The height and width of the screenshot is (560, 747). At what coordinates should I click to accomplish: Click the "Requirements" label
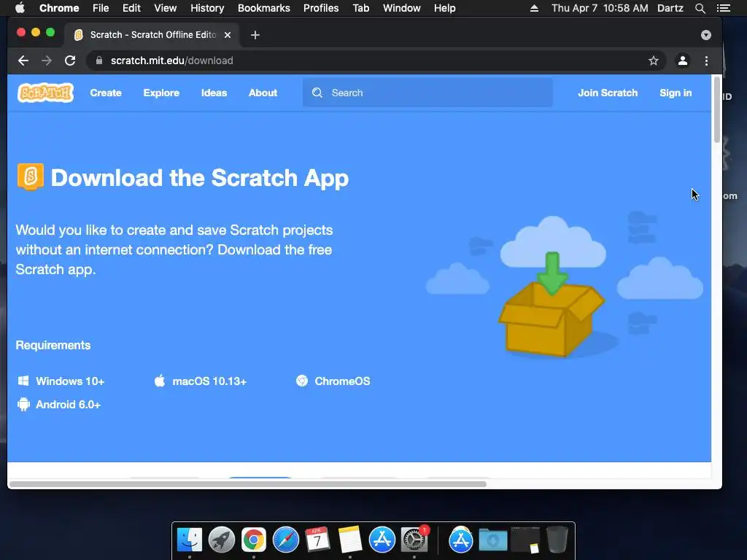(x=53, y=345)
